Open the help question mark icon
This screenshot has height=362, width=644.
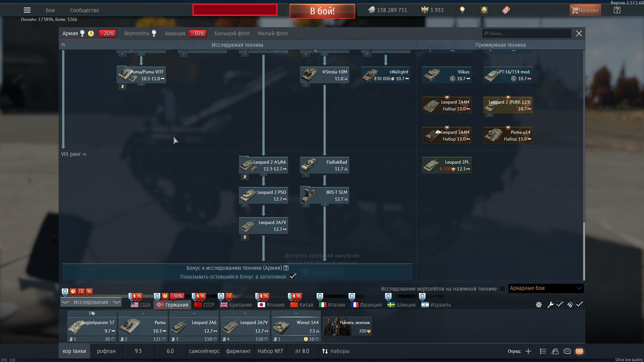coord(617,10)
